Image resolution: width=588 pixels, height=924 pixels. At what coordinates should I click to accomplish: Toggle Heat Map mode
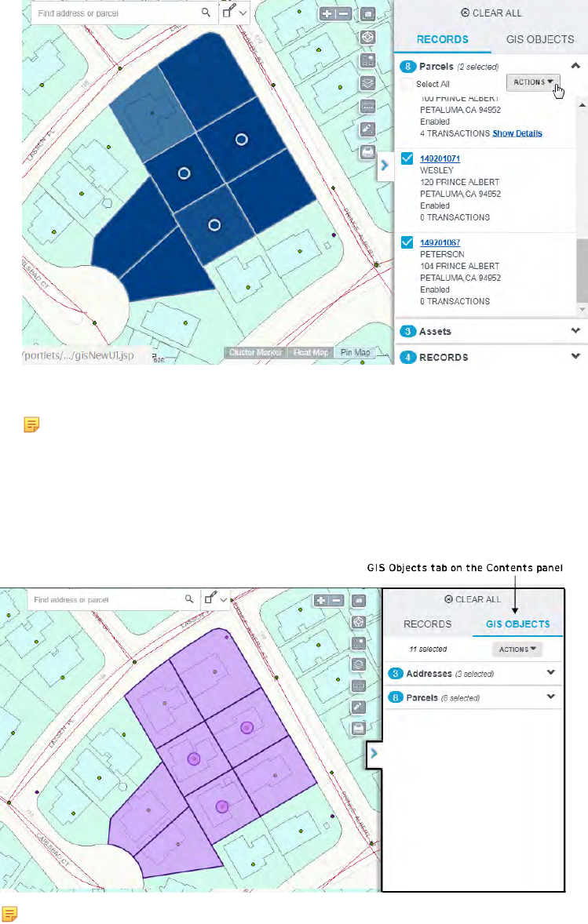pyautogui.click(x=311, y=352)
